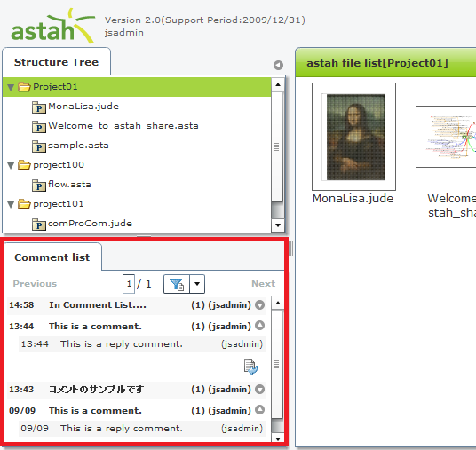476x450 pixels.
Task: Click the reply comment icon
Action: click(x=250, y=367)
